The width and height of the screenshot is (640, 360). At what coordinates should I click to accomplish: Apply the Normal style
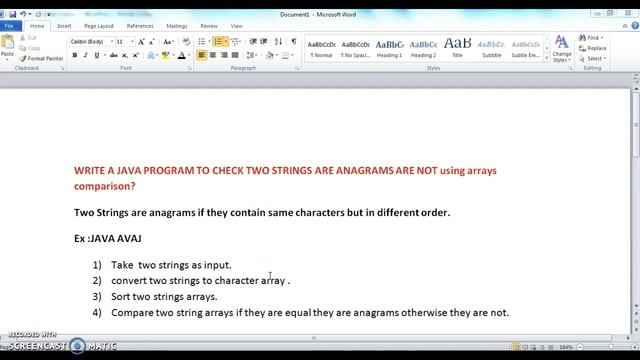pyautogui.click(x=321, y=49)
